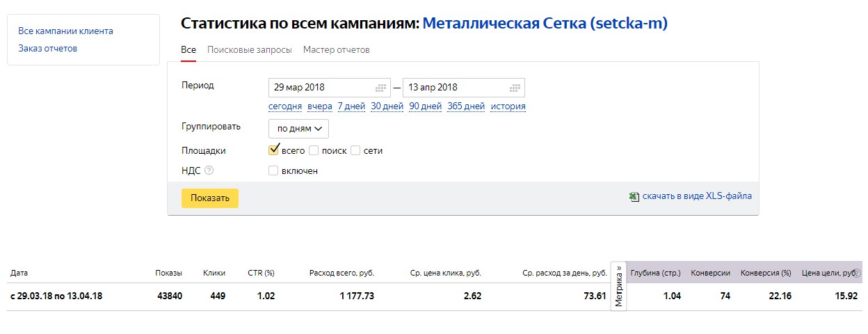Click the 'Конверсии' column header
The width and height of the screenshot is (868, 334).
[711, 273]
